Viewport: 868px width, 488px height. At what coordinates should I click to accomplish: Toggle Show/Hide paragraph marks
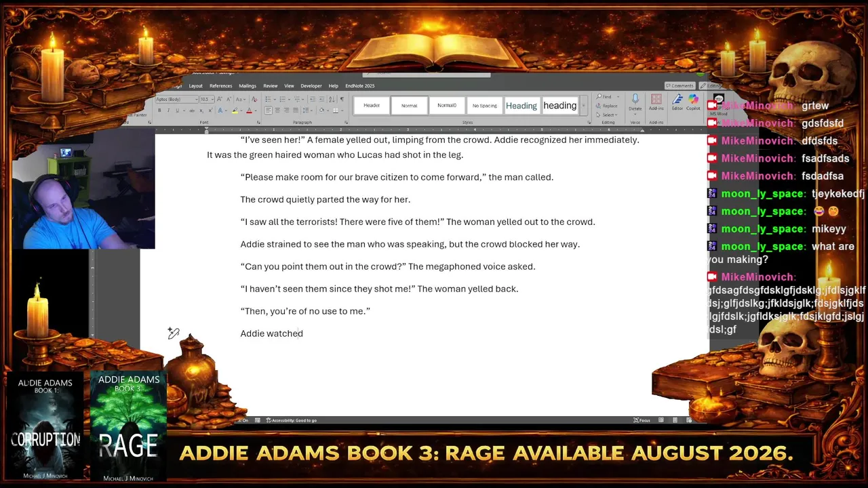point(342,99)
